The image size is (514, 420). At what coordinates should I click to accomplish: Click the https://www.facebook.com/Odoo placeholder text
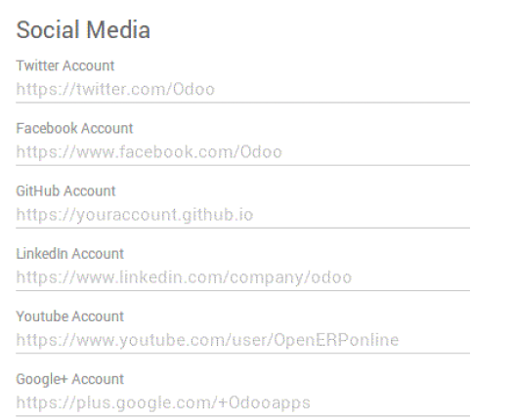[x=150, y=152]
